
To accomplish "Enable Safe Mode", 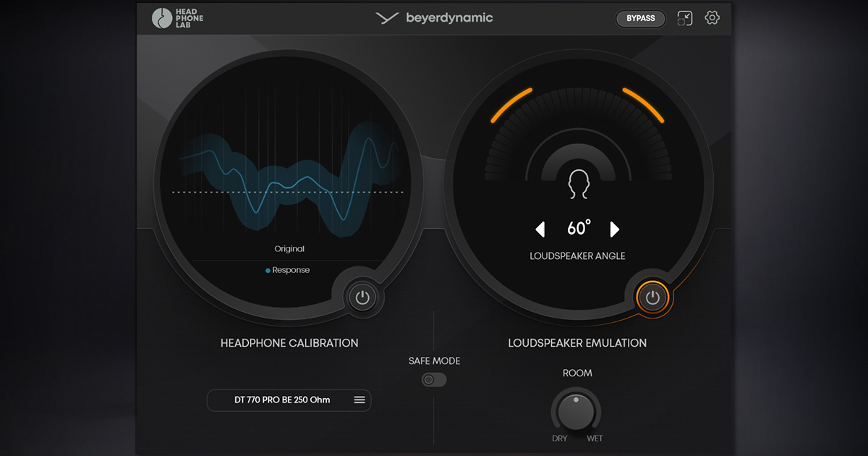I will (x=433, y=379).
